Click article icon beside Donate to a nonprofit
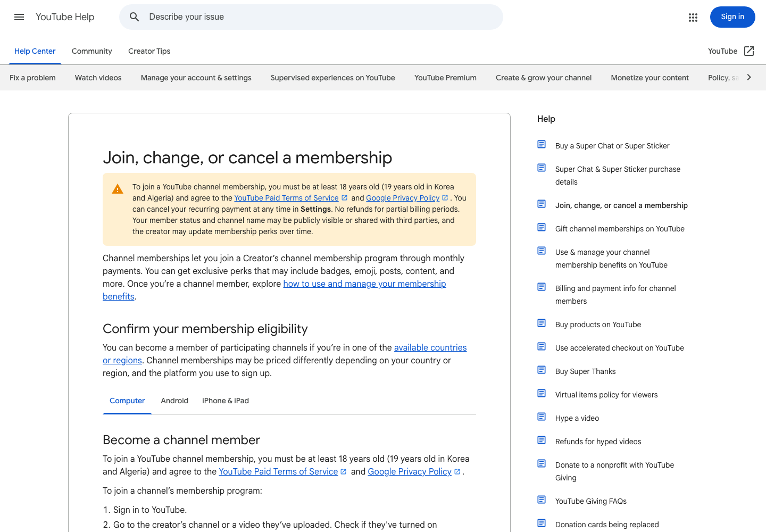Viewport: 766px width, 532px height. click(542, 463)
